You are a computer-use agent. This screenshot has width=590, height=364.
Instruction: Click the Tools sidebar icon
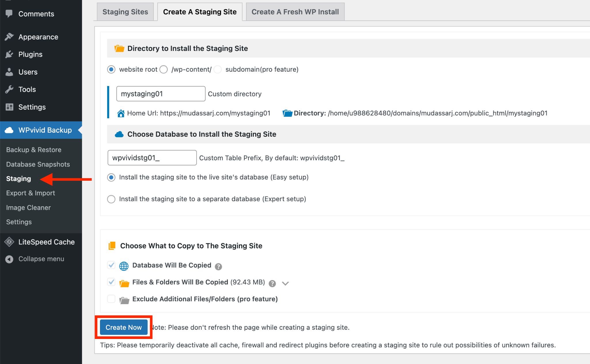coord(9,89)
